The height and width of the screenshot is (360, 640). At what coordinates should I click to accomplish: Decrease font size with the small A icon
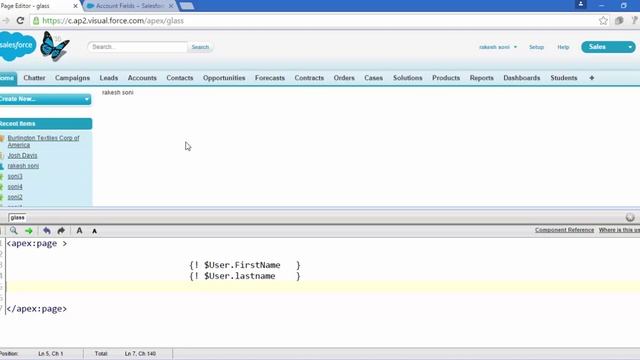click(94, 231)
